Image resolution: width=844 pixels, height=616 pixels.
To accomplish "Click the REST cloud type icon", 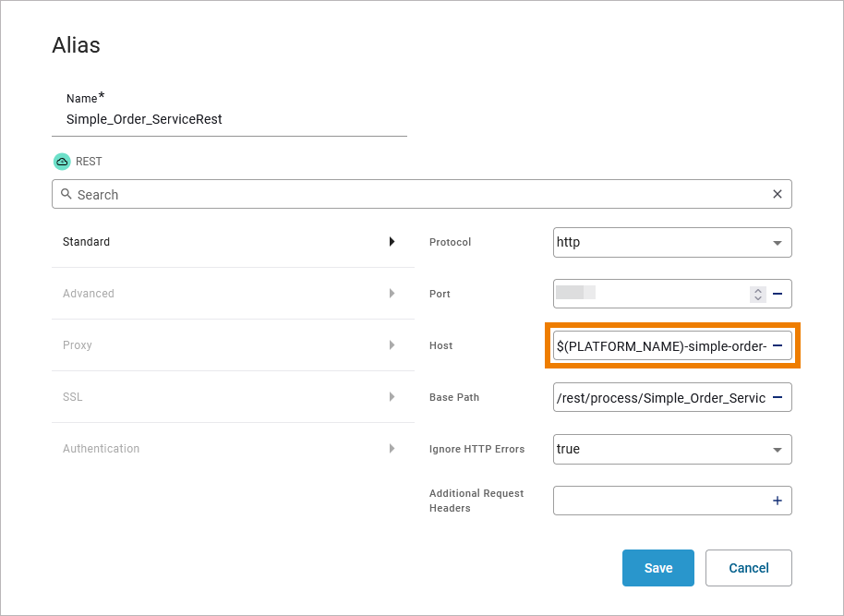I will click(x=62, y=162).
